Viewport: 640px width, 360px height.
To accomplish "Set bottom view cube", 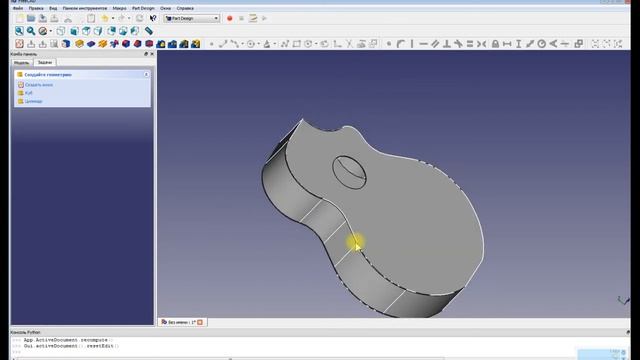I will point(123,31).
